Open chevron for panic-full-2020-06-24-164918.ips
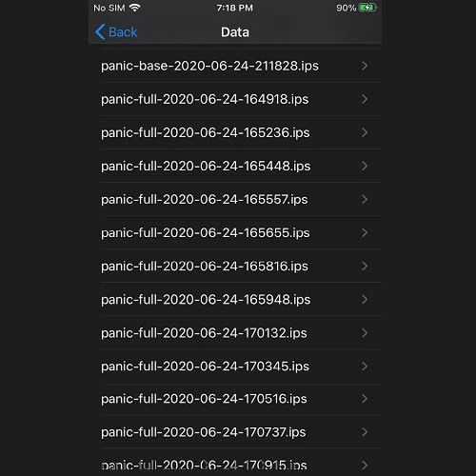This screenshot has width=476, height=476. [365, 99]
